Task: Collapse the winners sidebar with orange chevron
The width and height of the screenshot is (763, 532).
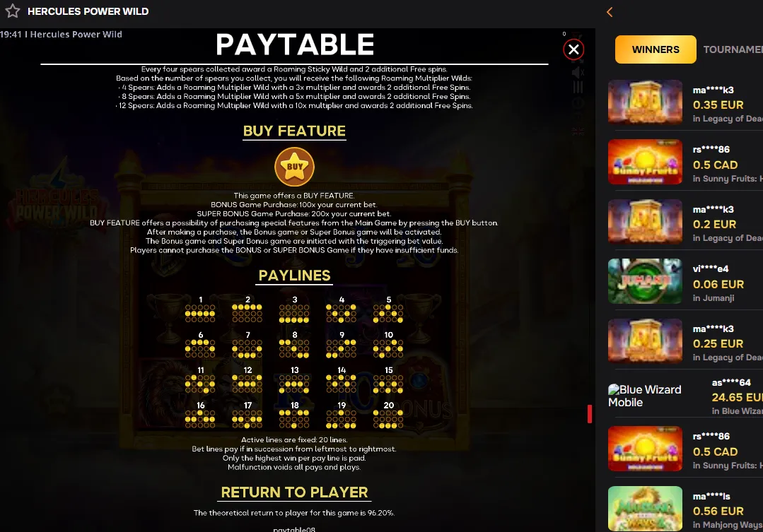Action: [x=610, y=12]
